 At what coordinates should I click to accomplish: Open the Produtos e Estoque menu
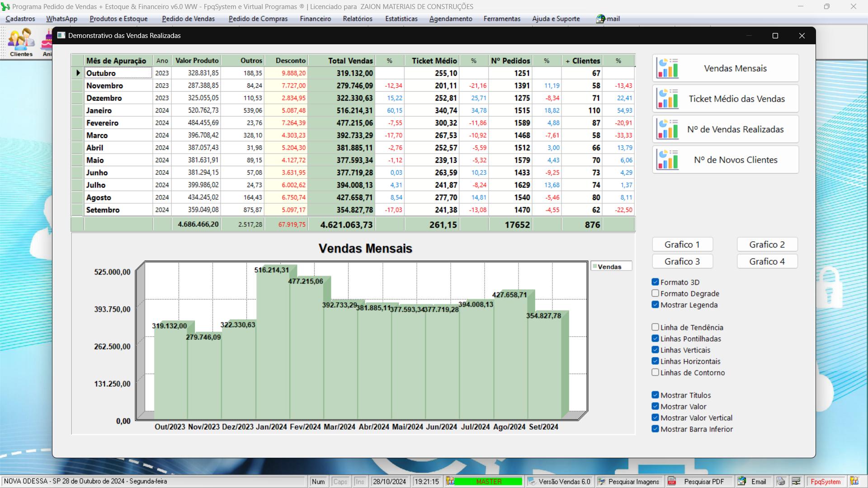click(118, 19)
